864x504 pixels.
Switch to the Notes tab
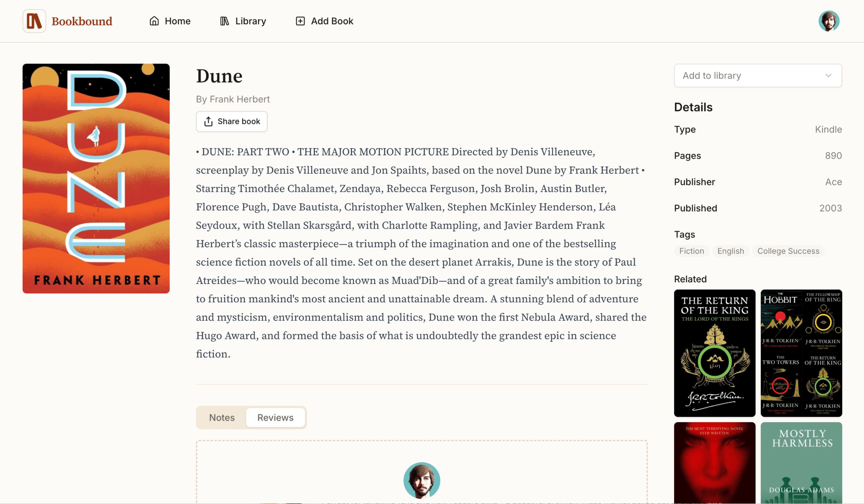(x=222, y=418)
